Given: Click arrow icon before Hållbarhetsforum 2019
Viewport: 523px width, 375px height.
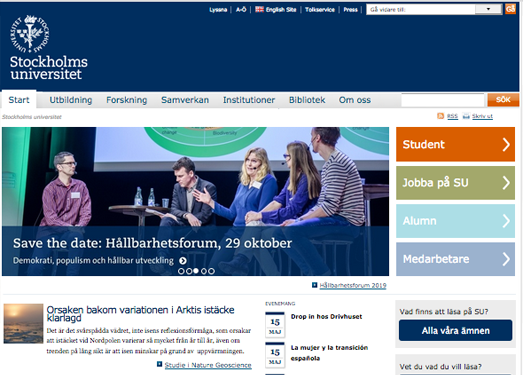Looking at the screenshot, I should 314,285.
